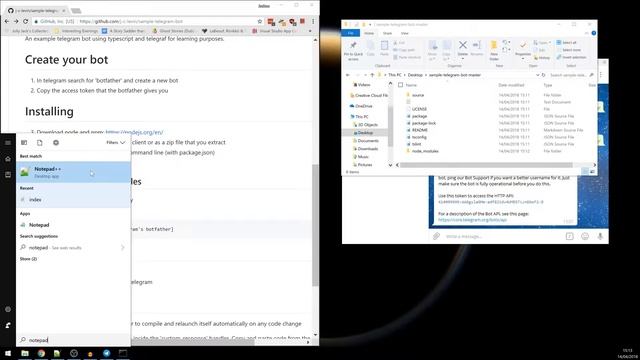Select the apps filter icon in search panel
Screen dimensions: 640x360
(x=24, y=142)
